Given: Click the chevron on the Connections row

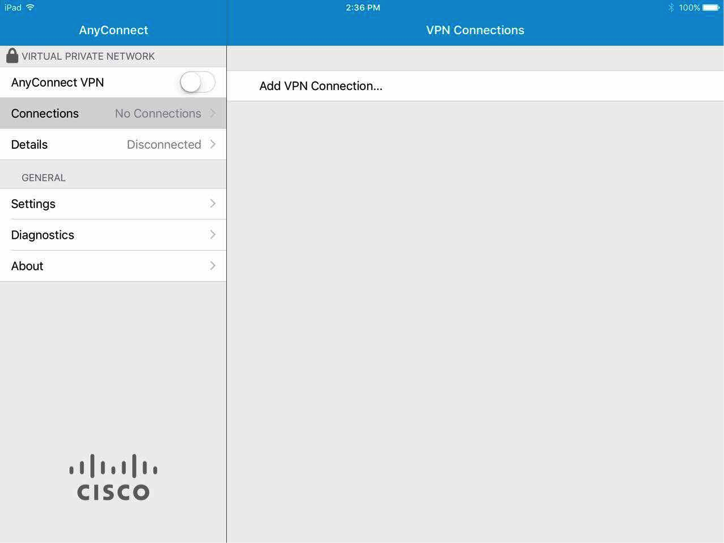Looking at the screenshot, I should [213, 113].
